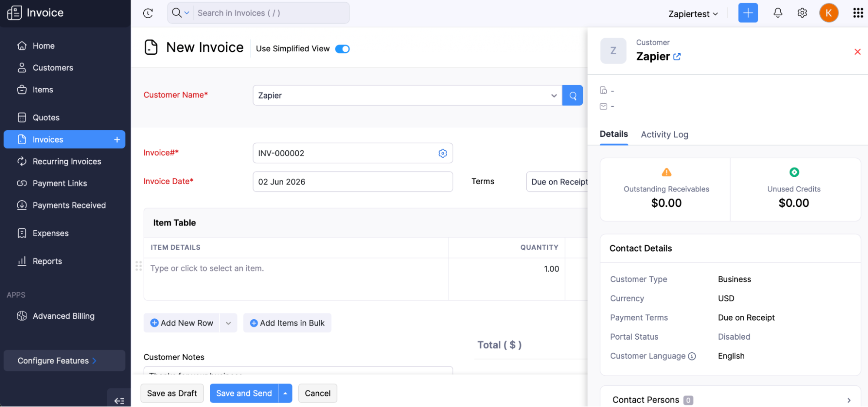This screenshot has height=407, width=868.
Task: Open Recurring Invoices in sidebar
Action: (x=64, y=162)
